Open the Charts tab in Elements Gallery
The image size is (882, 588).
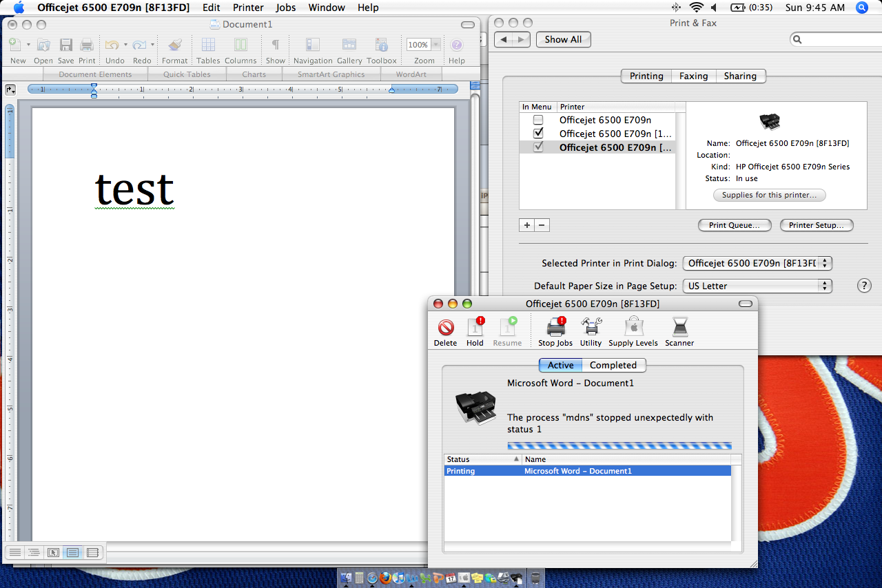pyautogui.click(x=254, y=74)
